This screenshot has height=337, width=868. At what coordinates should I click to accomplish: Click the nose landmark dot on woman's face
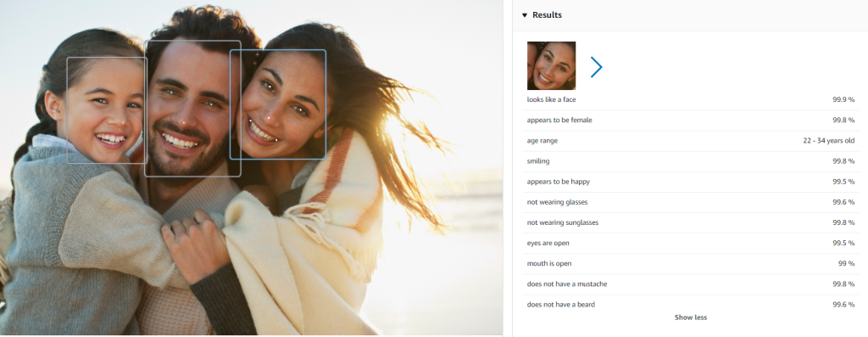[269, 118]
